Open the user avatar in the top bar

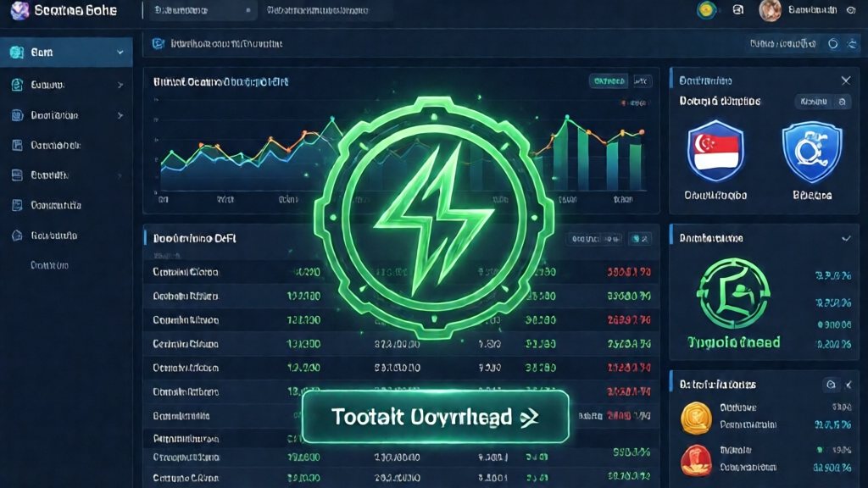(x=770, y=10)
